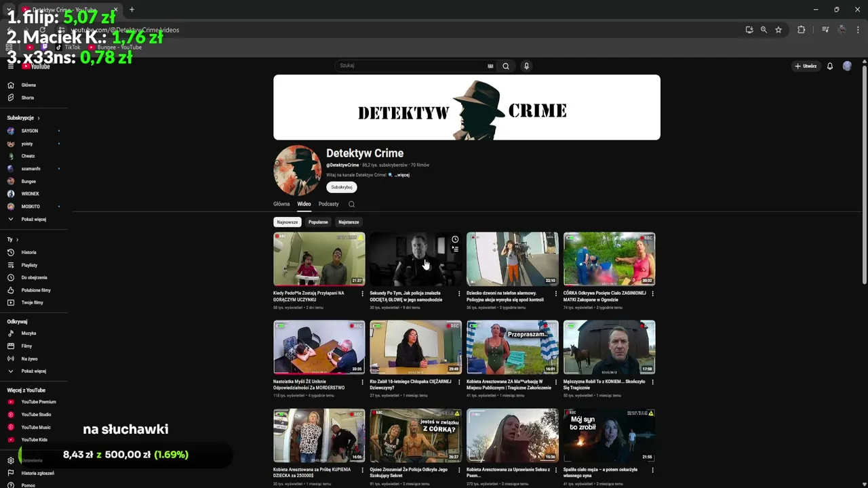Search within the channel using magnifier icon
The image size is (868, 488).
click(x=351, y=204)
